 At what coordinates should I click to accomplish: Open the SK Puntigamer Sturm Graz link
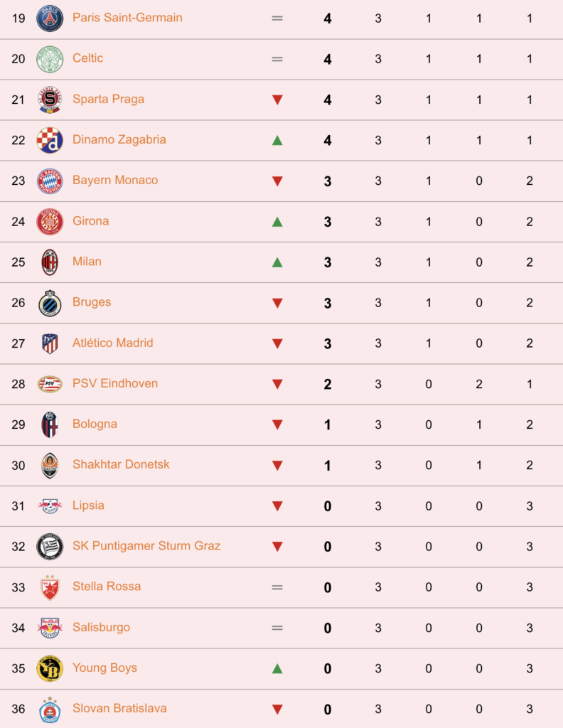click(x=146, y=545)
